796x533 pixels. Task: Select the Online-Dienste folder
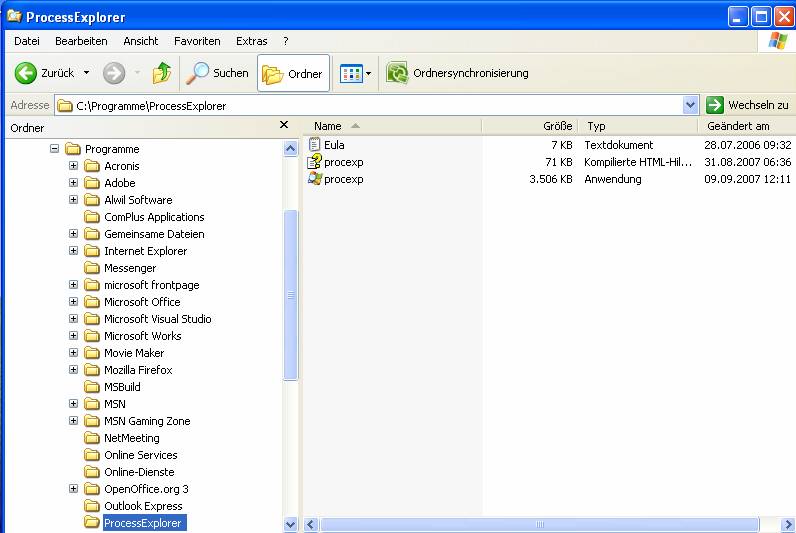[x=139, y=472]
